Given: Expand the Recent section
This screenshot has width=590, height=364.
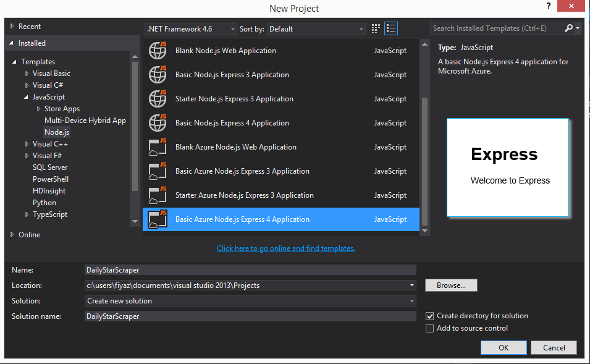Looking at the screenshot, I should pos(12,27).
